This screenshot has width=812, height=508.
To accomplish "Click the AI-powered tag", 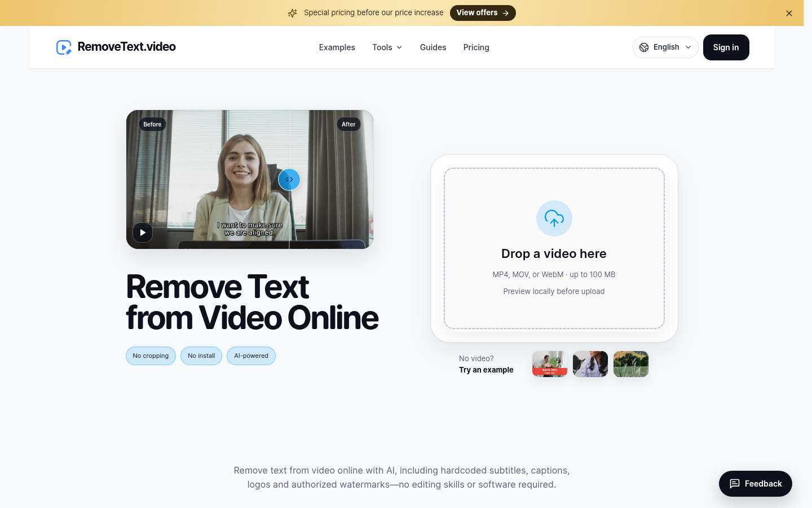I will point(251,356).
